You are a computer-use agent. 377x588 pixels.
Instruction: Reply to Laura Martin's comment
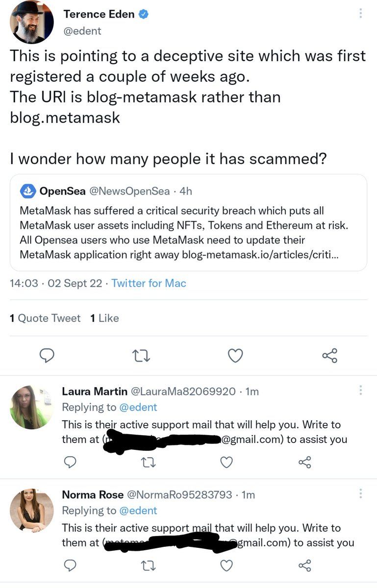point(71,462)
